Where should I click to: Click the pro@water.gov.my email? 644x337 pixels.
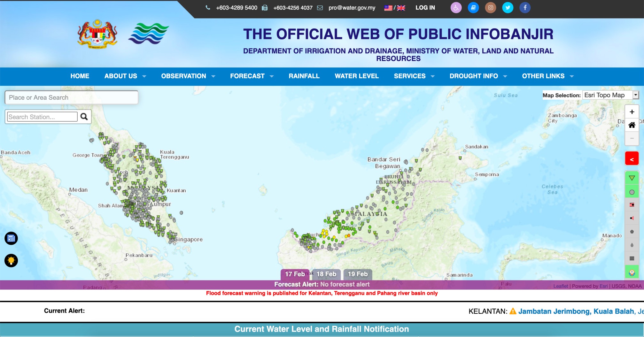pos(352,8)
